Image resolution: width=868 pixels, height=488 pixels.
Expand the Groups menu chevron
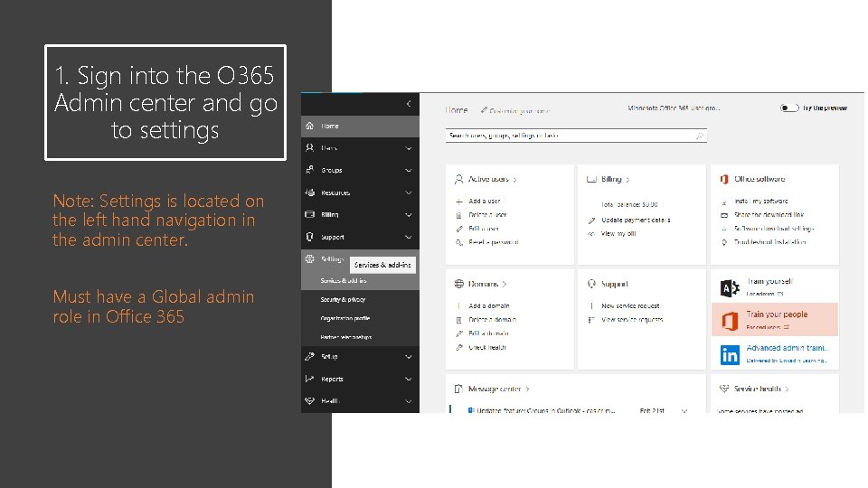point(409,171)
